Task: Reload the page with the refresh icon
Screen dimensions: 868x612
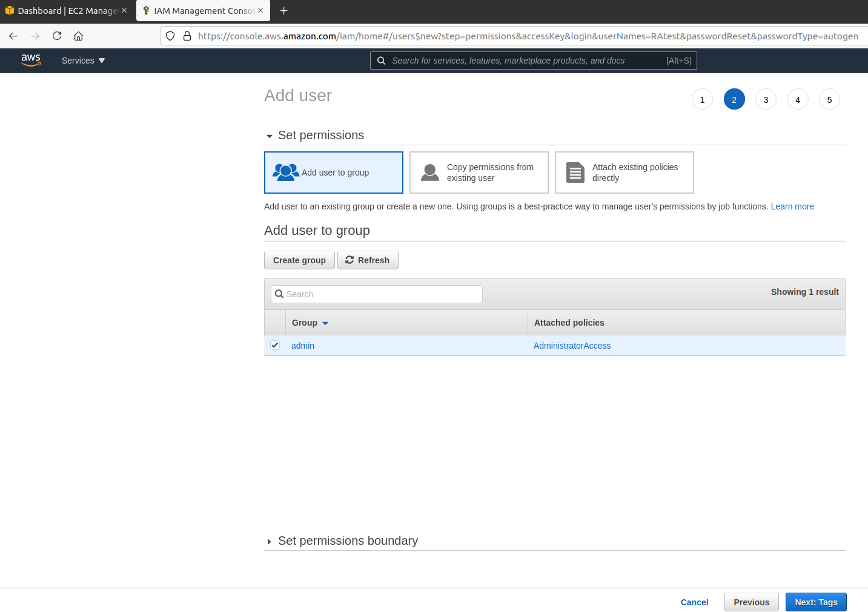Action: [57, 36]
